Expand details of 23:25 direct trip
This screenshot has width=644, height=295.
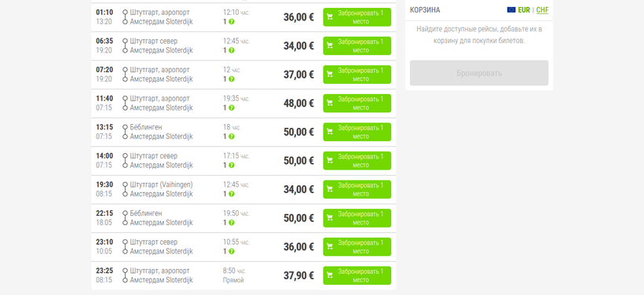click(243, 275)
